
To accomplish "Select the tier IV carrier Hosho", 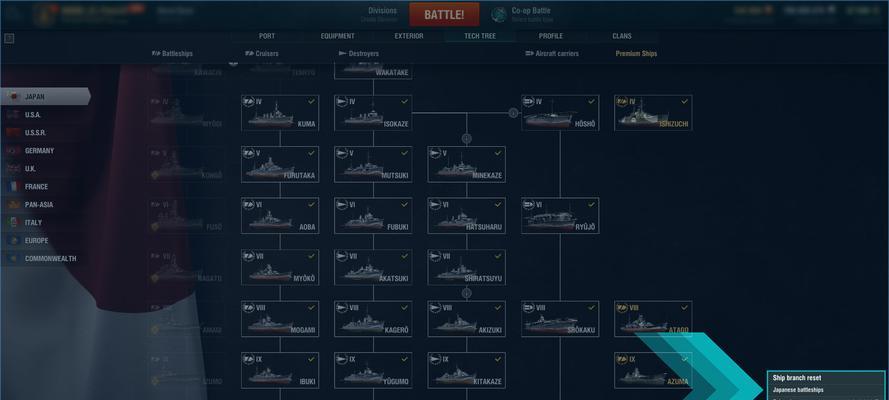I will tap(560, 113).
